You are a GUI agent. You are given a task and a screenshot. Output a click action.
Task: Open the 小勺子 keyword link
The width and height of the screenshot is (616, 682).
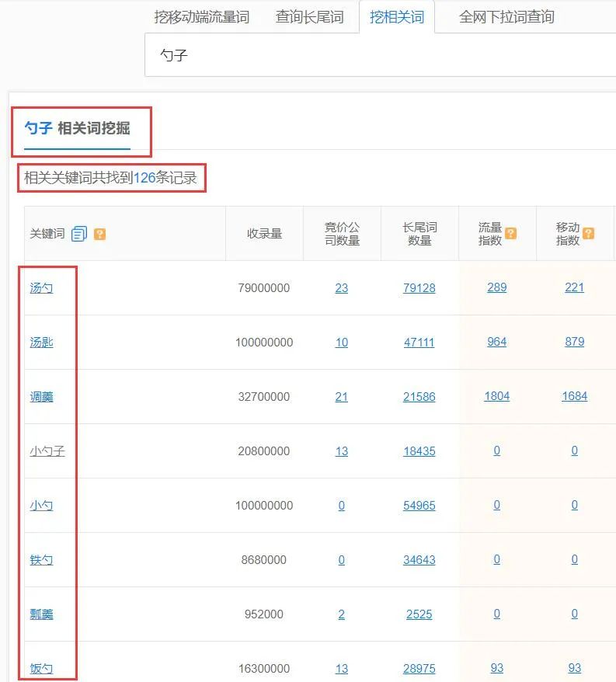click(x=47, y=451)
